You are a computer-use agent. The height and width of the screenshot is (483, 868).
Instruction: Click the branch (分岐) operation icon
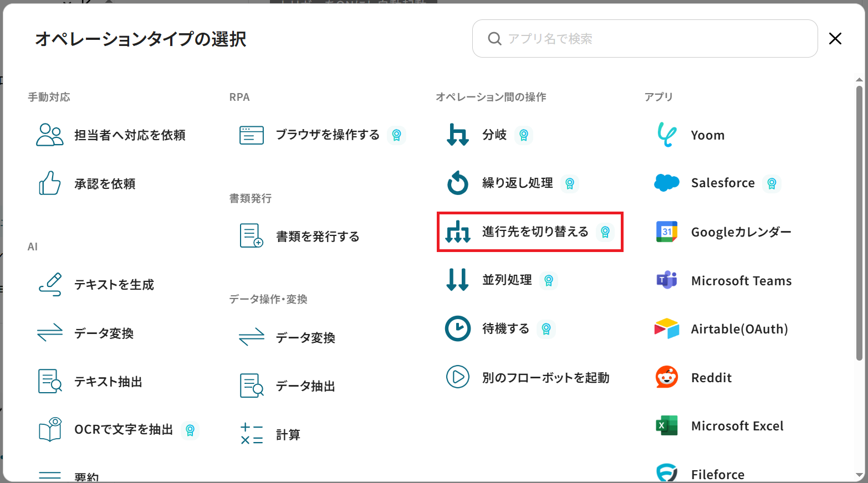click(457, 135)
